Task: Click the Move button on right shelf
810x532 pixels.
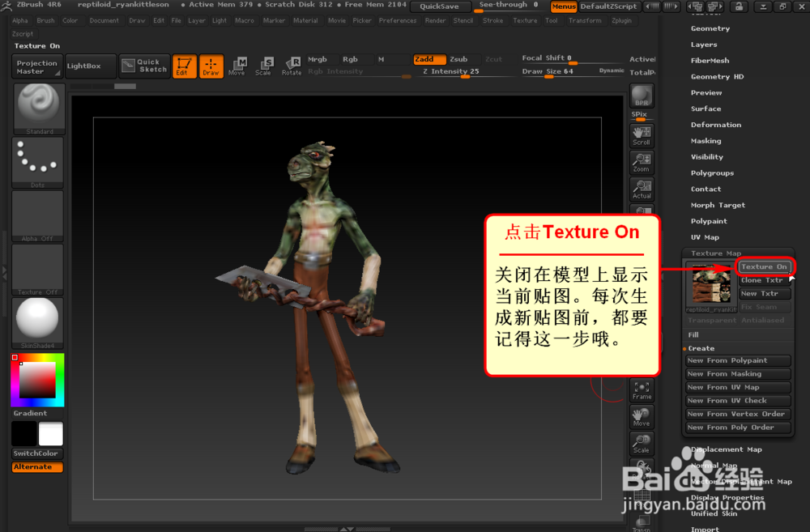Action: point(642,417)
